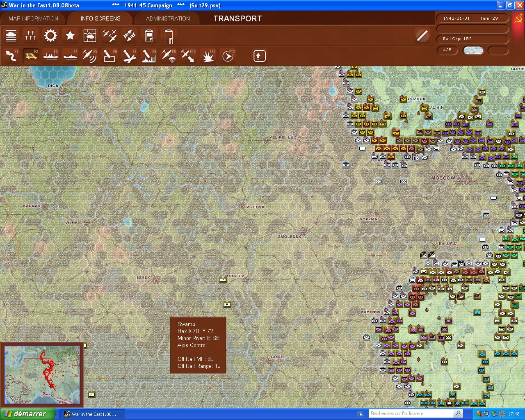Click the Rail Cap: 152 readout

coord(472,39)
